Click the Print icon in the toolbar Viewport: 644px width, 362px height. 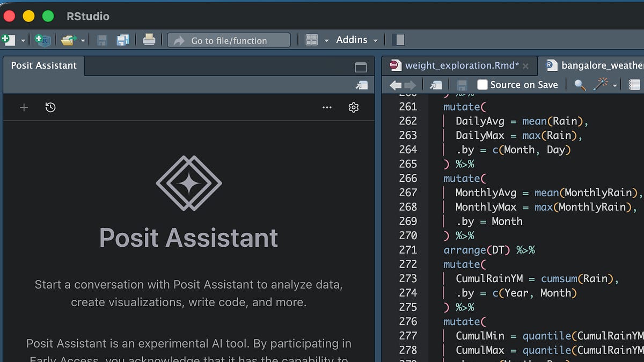point(149,40)
